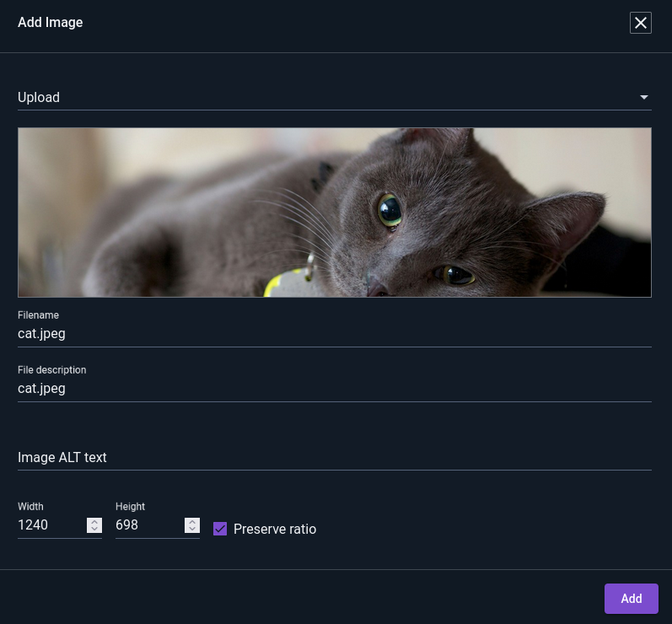This screenshot has width=672, height=624.
Task: Click the Preserve ratio label text
Action: pos(275,529)
